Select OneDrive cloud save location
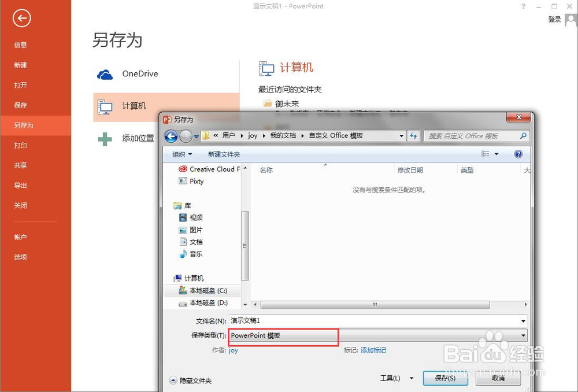The image size is (578, 392). point(166,74)
